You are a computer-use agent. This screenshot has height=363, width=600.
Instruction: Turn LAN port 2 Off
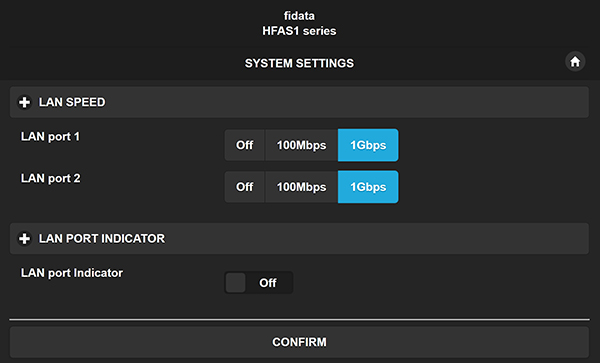245,187
